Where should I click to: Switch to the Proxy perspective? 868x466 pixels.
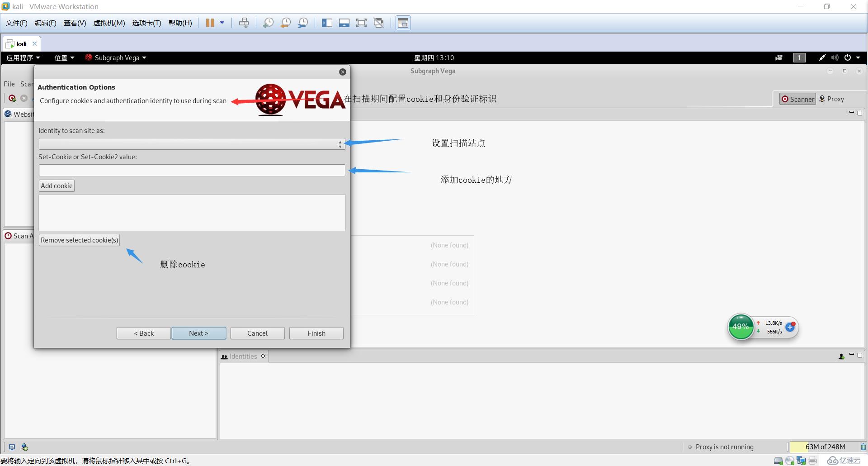tap(831, 99)
